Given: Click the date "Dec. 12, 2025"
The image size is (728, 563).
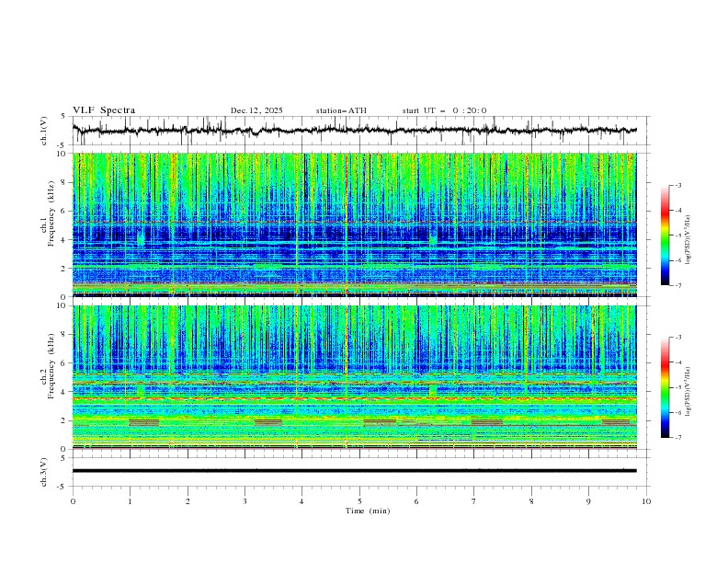Looking at the screenshot, I should click(x=256, y=110).
